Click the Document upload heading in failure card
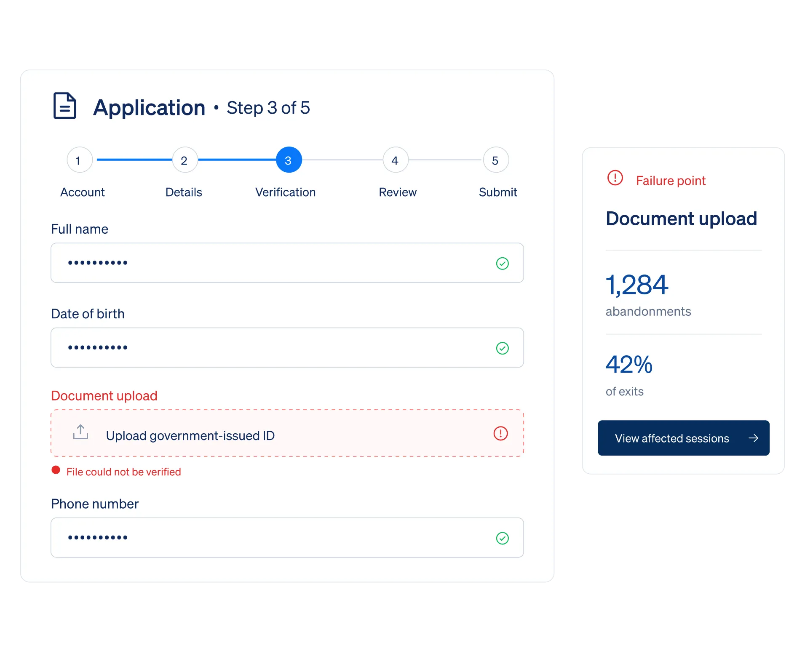 (x=681, y=219)
